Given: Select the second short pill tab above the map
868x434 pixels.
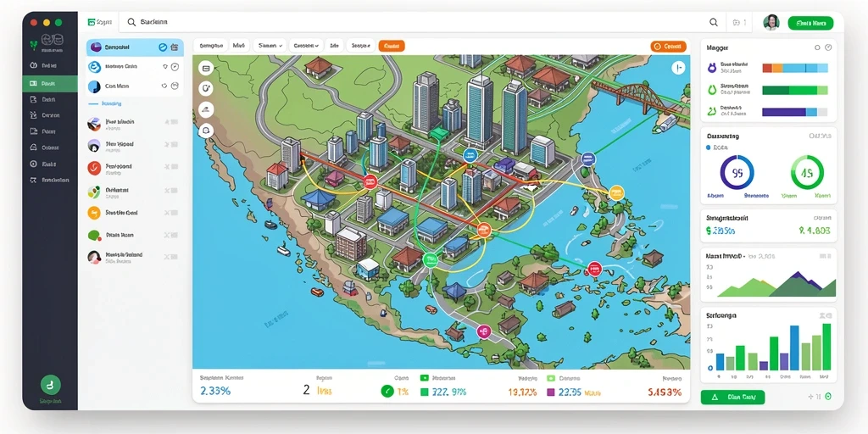Looking at the screenshot, I should pyautogui.click(x=238, y=46).
